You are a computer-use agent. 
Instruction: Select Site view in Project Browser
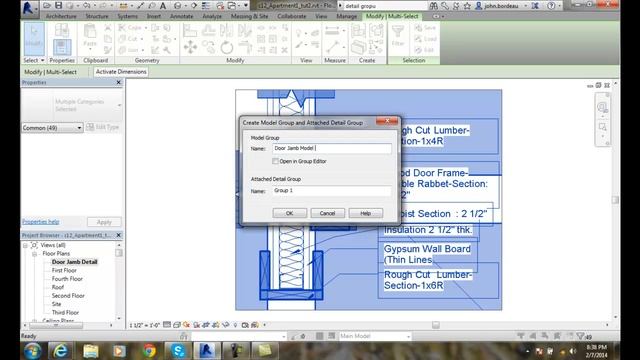[56, 304]
